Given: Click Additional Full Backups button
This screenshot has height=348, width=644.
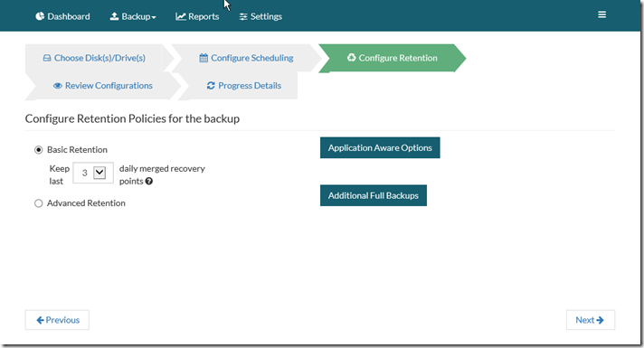Looking at the screenshot, I should (374, 195).
